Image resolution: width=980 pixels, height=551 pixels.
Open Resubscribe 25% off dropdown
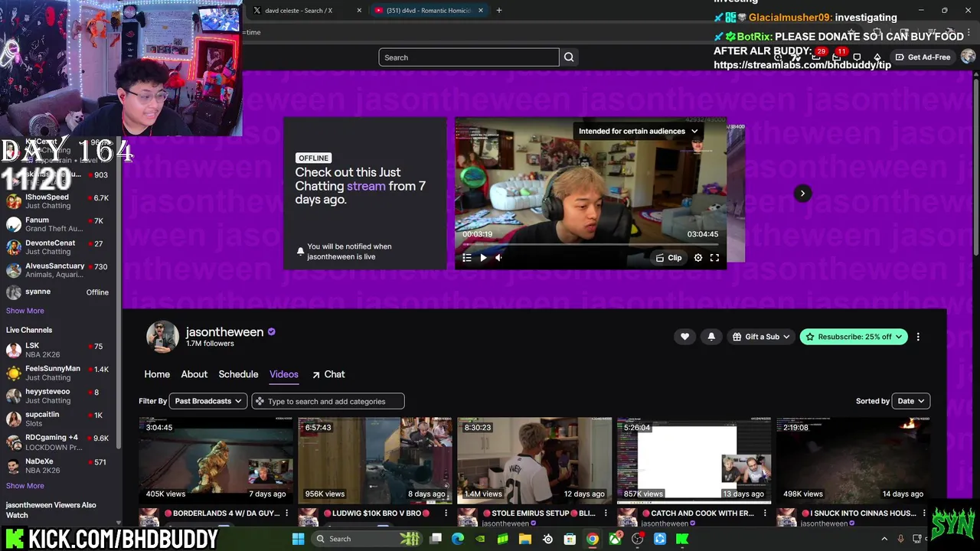click(x=854, y=337)
